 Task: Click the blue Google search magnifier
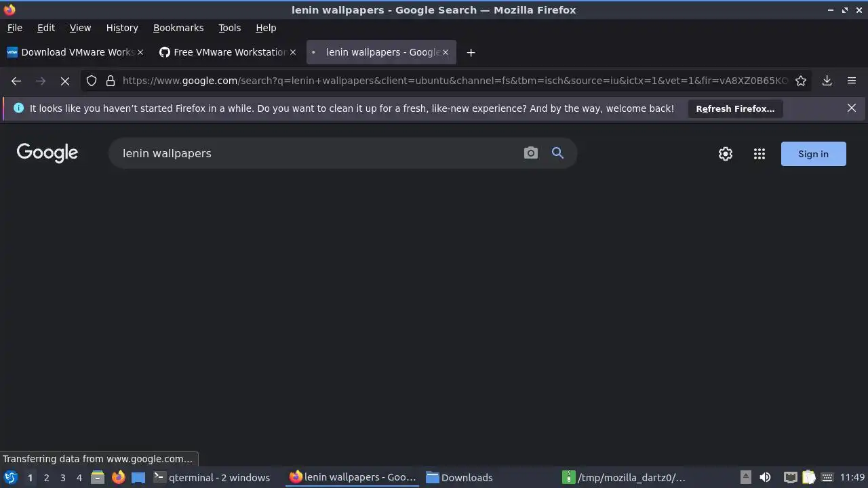[557, 153]
